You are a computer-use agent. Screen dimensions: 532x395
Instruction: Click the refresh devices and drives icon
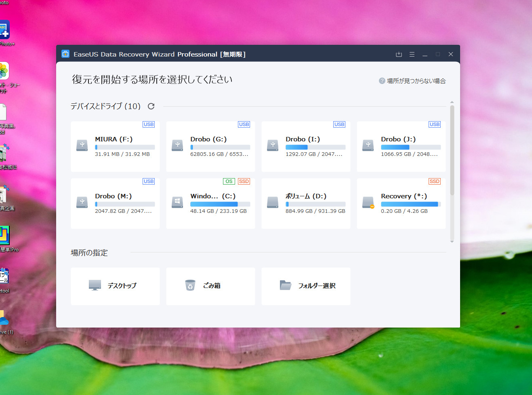click(x=151, y=106)
